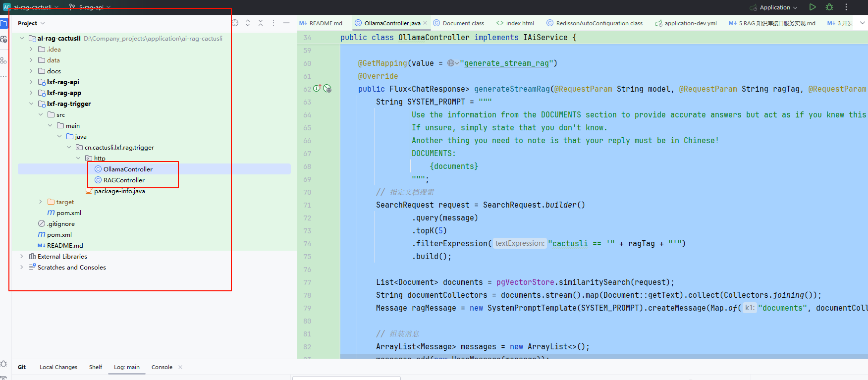Show hidden editor tabs dropdown arrow
The image size is (868, 380).
click(x=863, y=23)
